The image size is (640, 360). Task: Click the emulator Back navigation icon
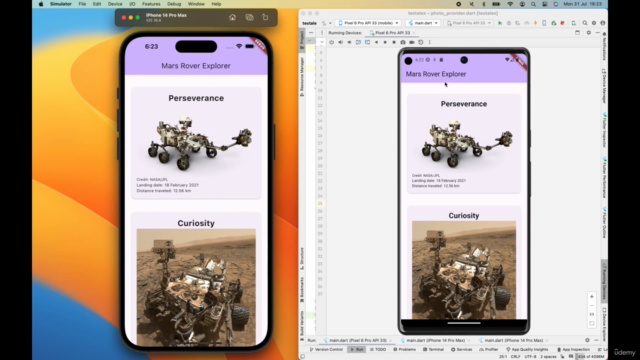[x=376, y=42]
